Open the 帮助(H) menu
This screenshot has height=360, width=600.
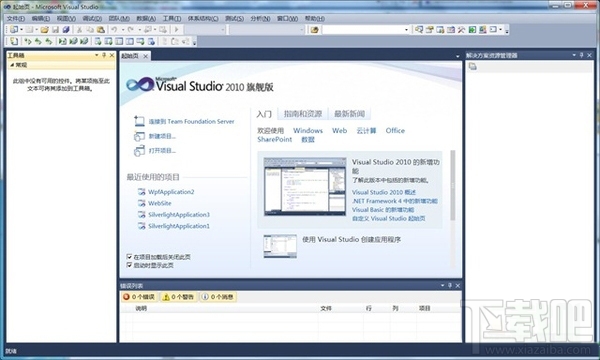pos(315,18)
